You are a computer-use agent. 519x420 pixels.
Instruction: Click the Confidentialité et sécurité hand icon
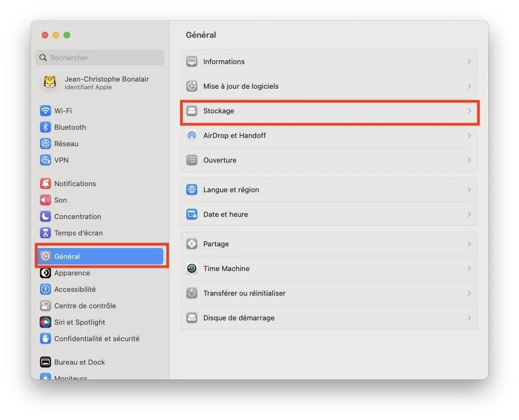tap(45, 338)
